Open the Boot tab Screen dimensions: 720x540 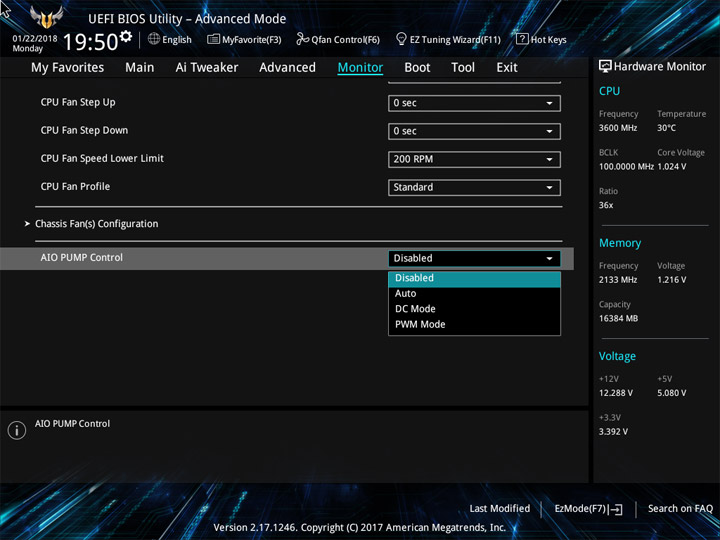tap(417, 68)
